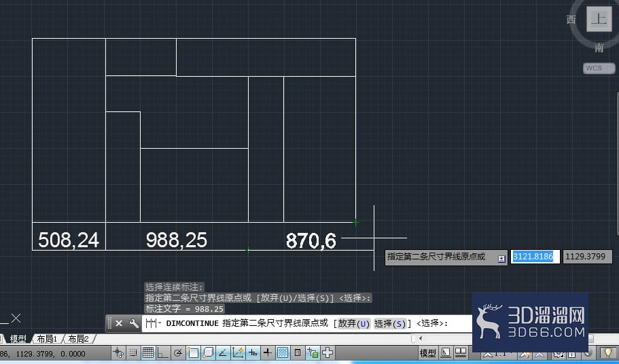The width and height of the screenshot is (619, 364).
Task: Select dimension text 508,24
Action: pos(69,240)
